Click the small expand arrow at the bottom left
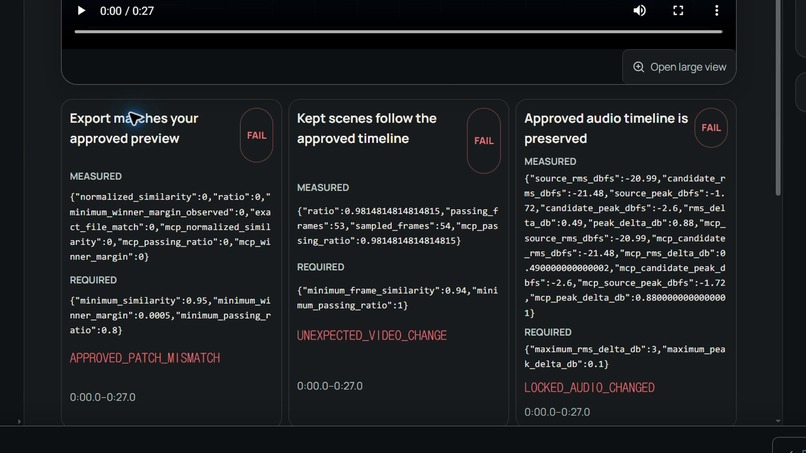 click(x=20, y=422)
